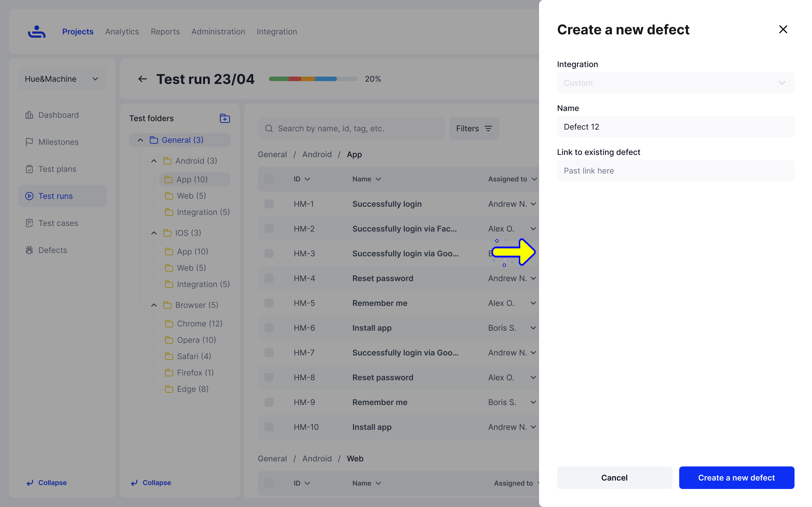812x507 pixels.
Task: Open the Hue&Machine project dropdown
Action: pos(62,79)
